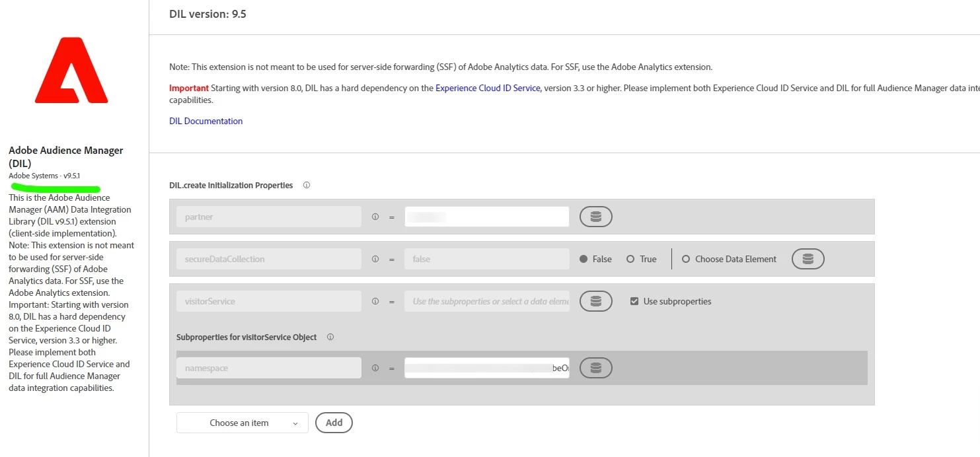Open the Choose an item dropdown

pos(243,423)
